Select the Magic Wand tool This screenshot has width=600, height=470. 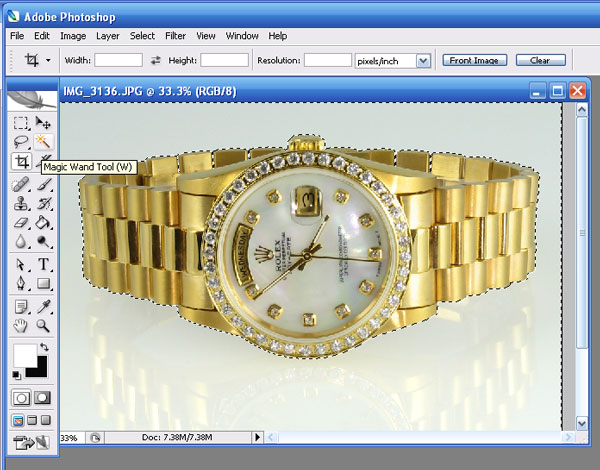click(x=43, y=142)
